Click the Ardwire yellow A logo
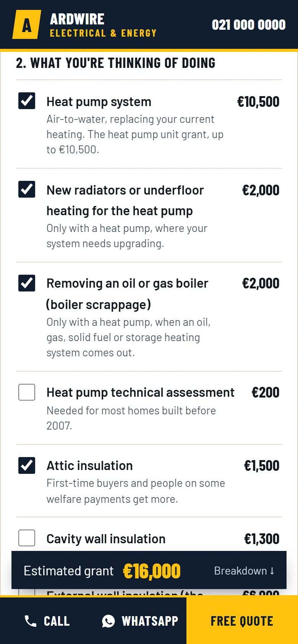298x644 pixels. pyautogui.click(x=27, y=24)
